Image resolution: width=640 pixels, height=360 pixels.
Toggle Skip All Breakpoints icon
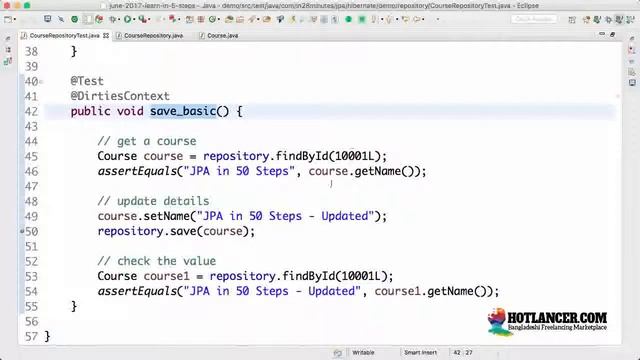click(61, 19)
